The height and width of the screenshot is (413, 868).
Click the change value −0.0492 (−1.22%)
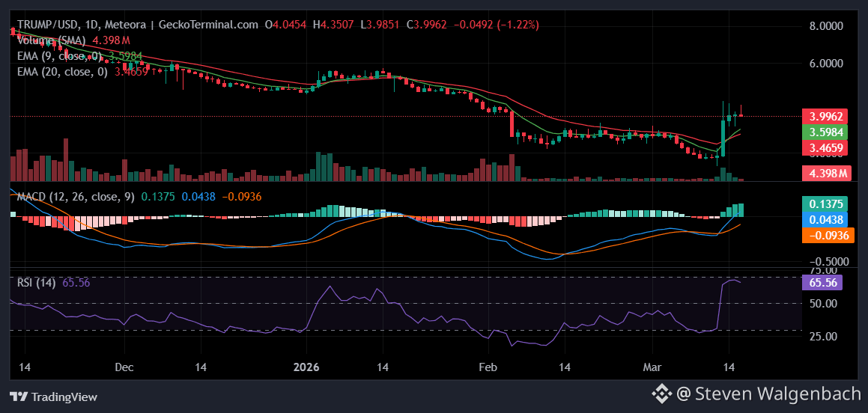[496, 25]
